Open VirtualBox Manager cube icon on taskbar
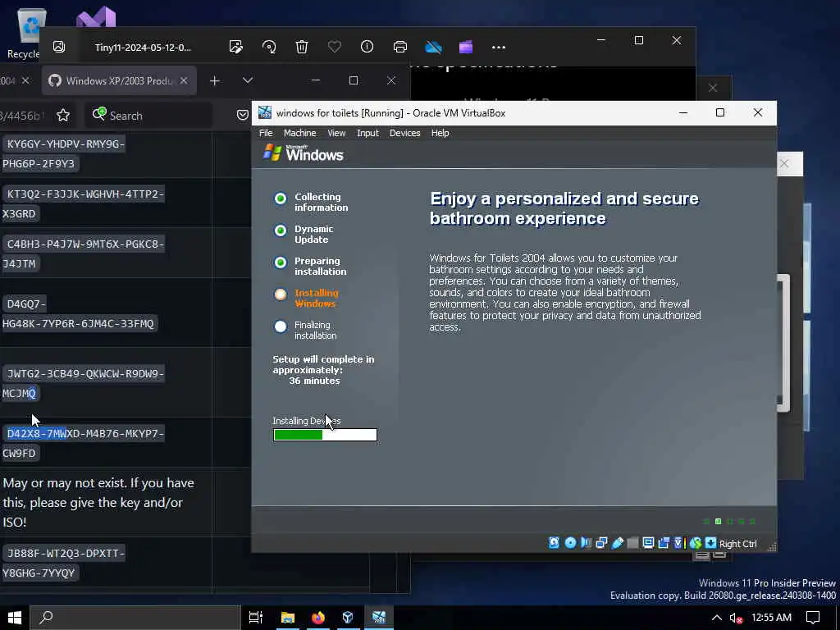This screenshot has width=840, height=630. [348, 618]
